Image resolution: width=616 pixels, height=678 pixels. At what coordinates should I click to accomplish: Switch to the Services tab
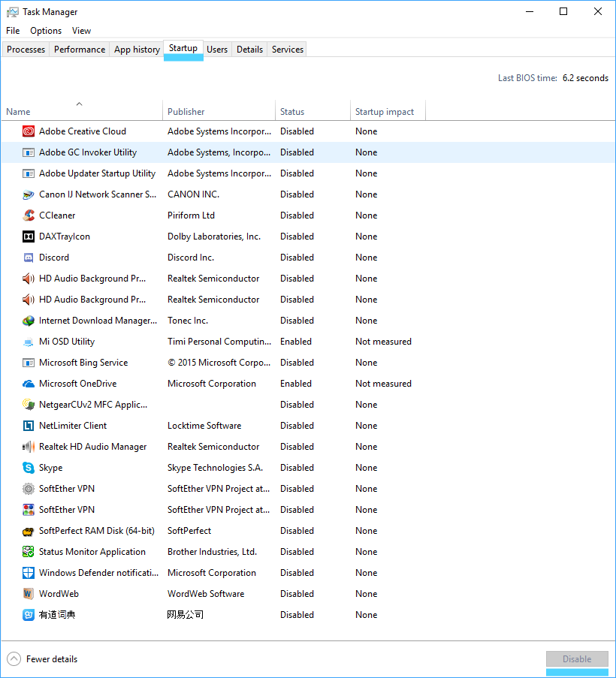point(288,50)
